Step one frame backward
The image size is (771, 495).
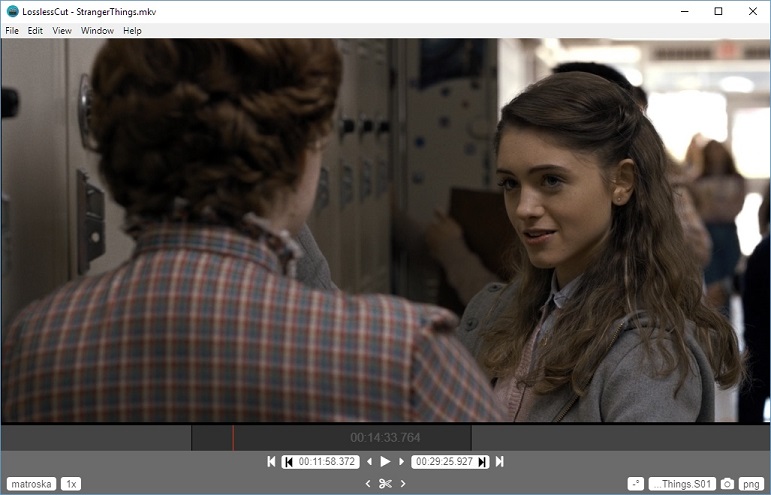point(370,462)
